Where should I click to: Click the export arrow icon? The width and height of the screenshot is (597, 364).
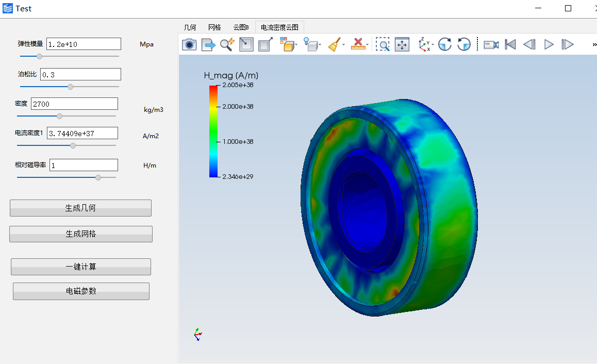pos(208,45)
